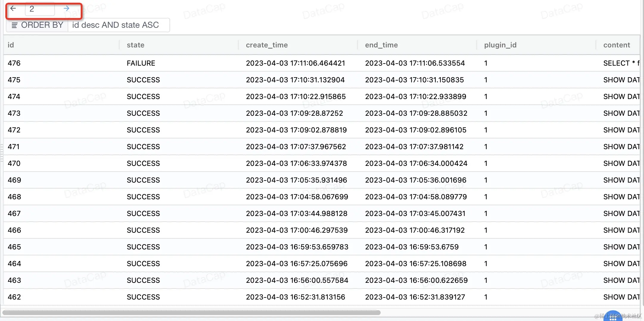Select create_time 2023-04-03 17:06:33.974378
Viewport: 644px width, 321px height.
click(296, 163)
